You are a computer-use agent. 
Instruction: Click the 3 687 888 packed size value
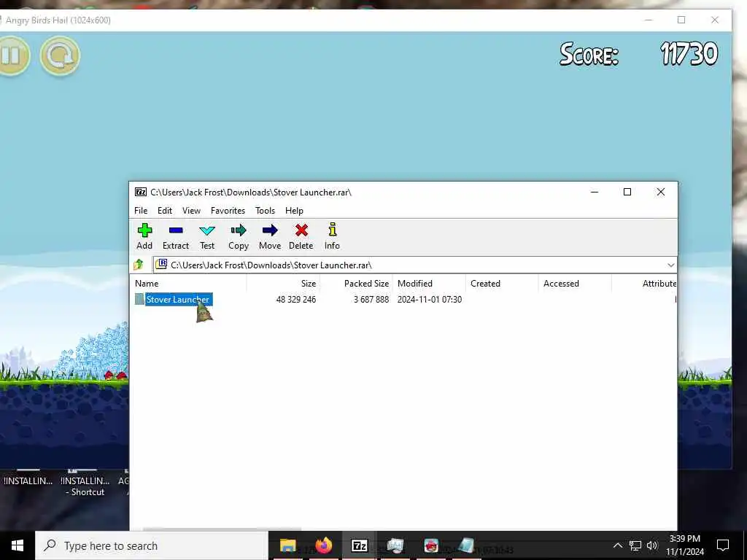pyautogui.click(x=371, y=300)
